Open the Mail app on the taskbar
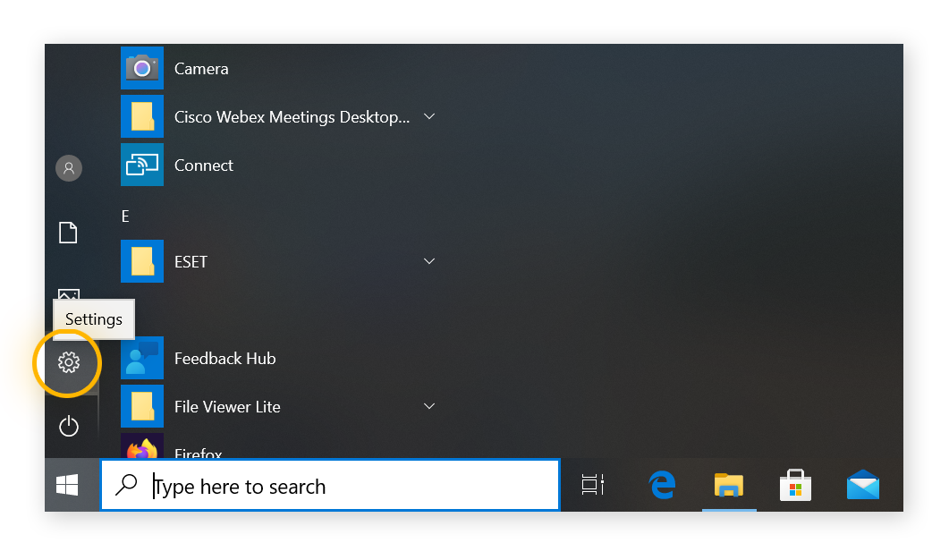 862,486
